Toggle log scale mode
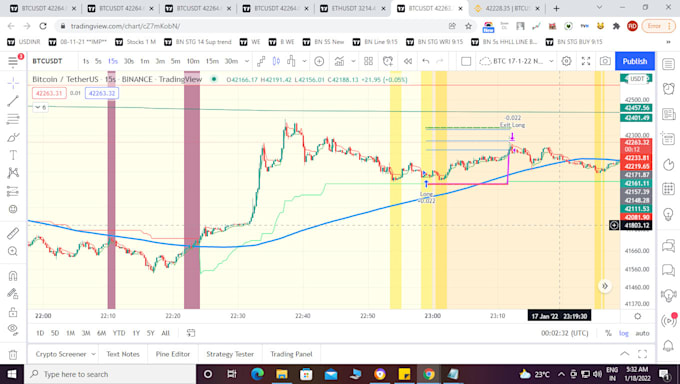The width and height of the screenshot is (680, 384). coord(624,333)
